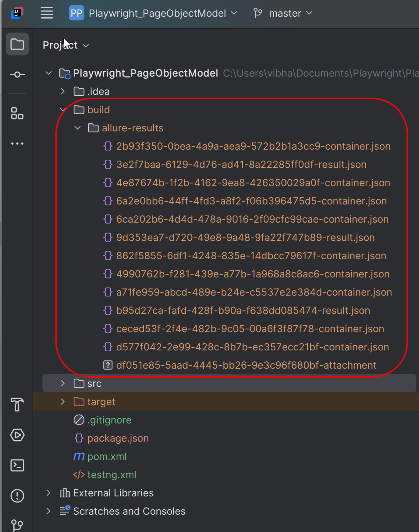Image resolution: width=419 pixels, height=532 pixels.
Task: Select file 6ca202b6-4d4d container.json
Action: [x=246, y=219]
